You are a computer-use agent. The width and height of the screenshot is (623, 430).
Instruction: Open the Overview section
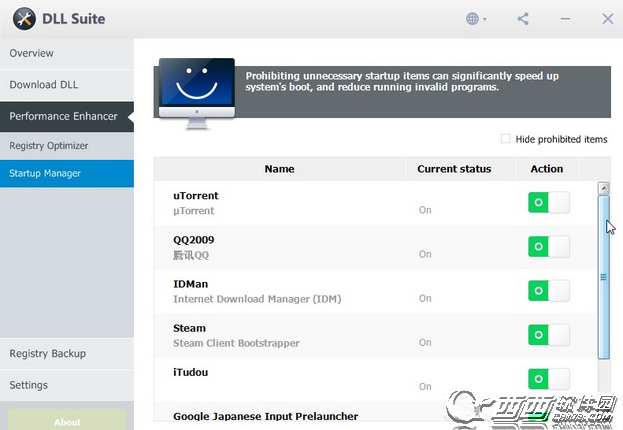(67, 53)
